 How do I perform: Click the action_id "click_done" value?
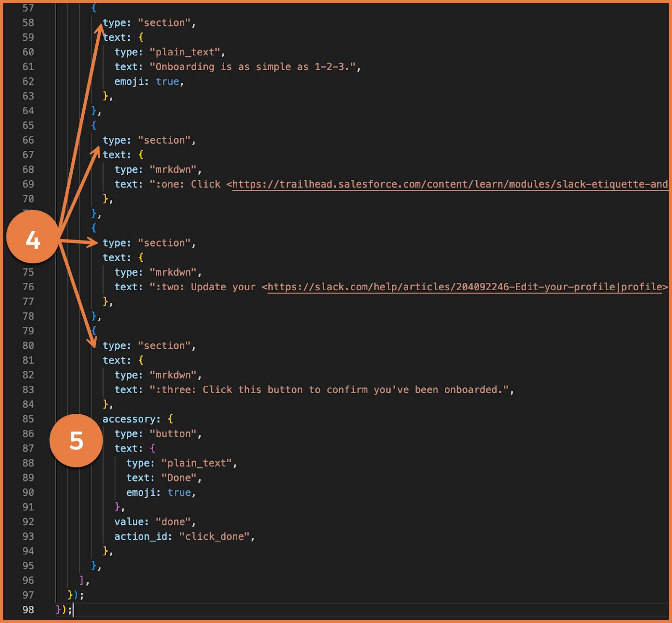point(215,536)
